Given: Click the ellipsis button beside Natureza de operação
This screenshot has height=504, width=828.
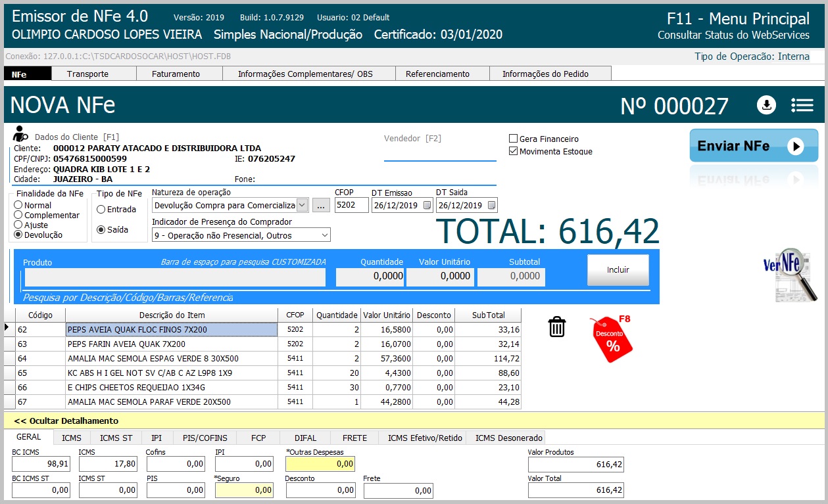Looking at the screenshot, I should tap(321, 205).
